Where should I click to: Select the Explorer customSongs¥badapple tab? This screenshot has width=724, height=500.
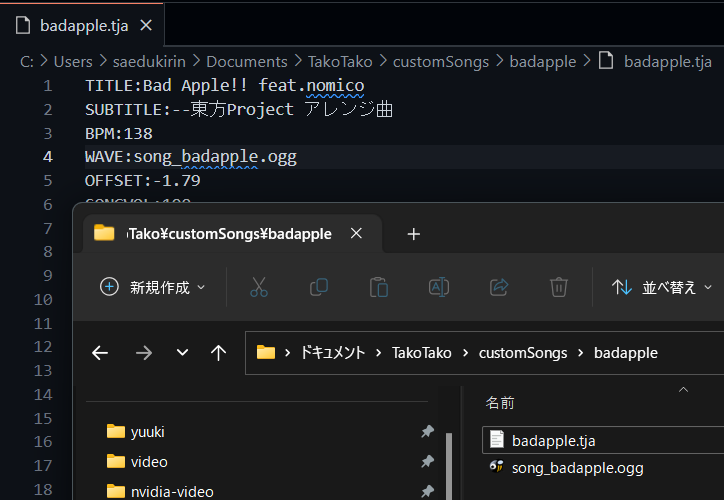point(232,233)
